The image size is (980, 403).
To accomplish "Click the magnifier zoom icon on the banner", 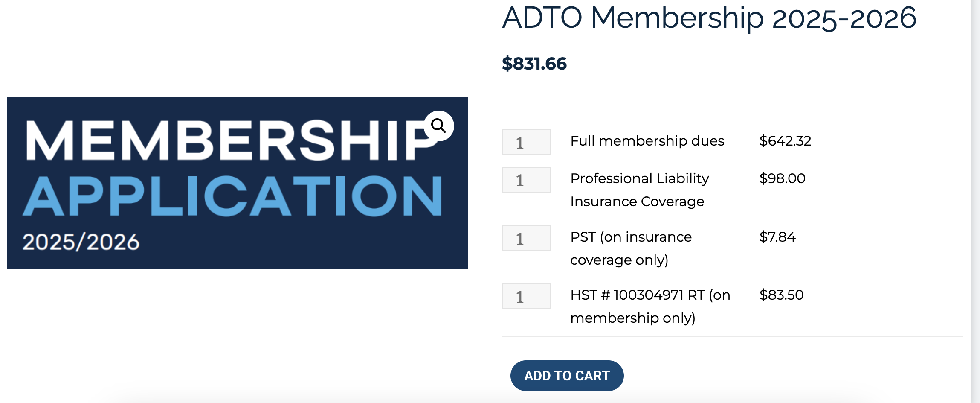I will (x=439, y=126).
